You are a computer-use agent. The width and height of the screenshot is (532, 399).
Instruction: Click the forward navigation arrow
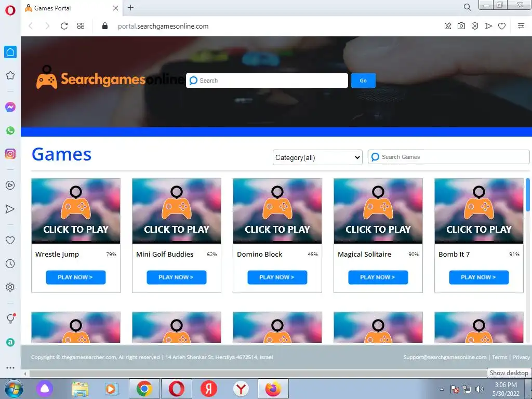(x=47, y=26)
